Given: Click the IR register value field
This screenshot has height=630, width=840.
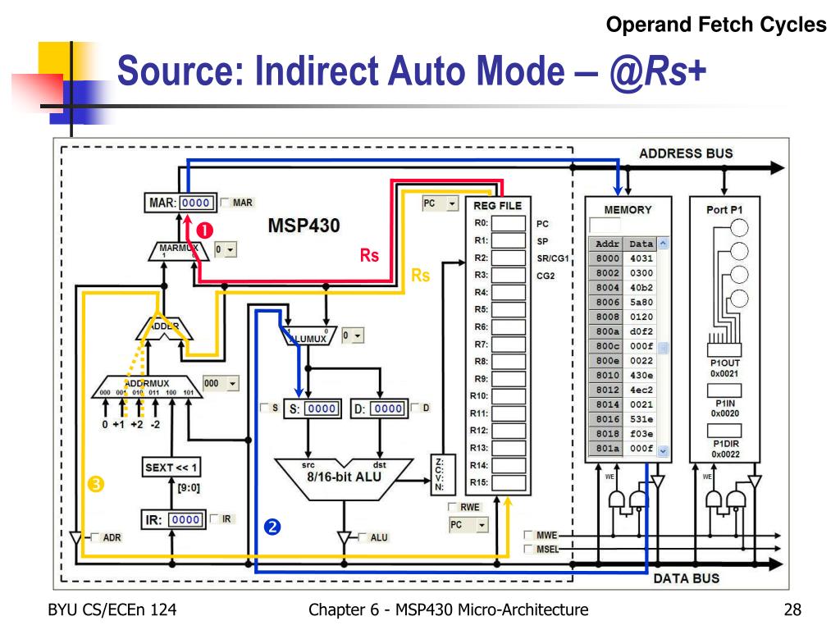Looking at the screenshot, I should pyautogui.click(x=185, y=519).
